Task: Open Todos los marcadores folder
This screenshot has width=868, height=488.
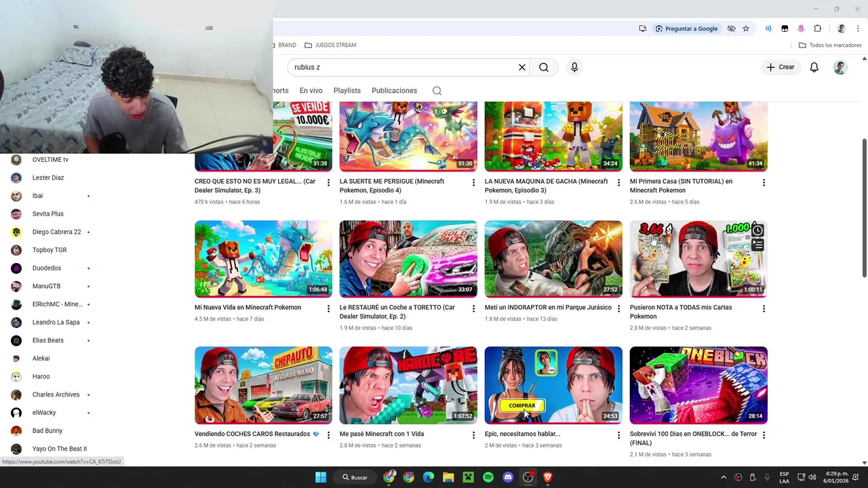Action: [x=830, y=45]
